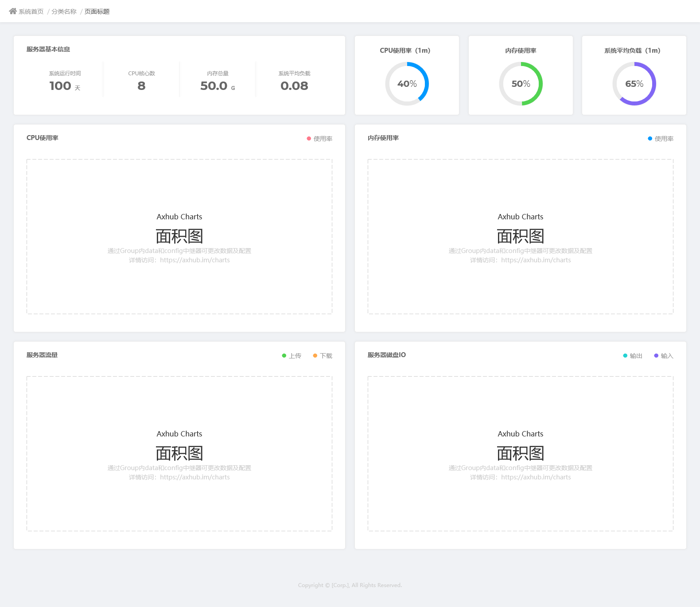Click the 服务器磁盘IO panel title
This screenshot has width=700, height=607.
(x=387, y=355)
